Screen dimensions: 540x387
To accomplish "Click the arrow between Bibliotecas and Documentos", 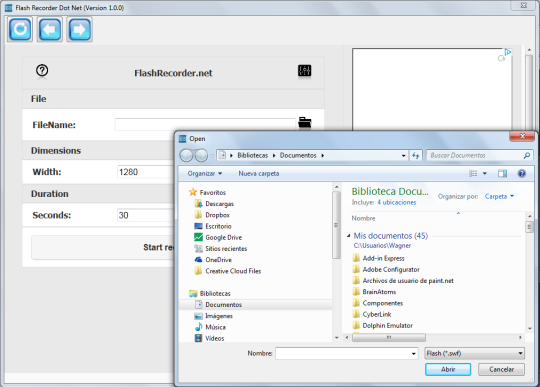I will 274,156.
